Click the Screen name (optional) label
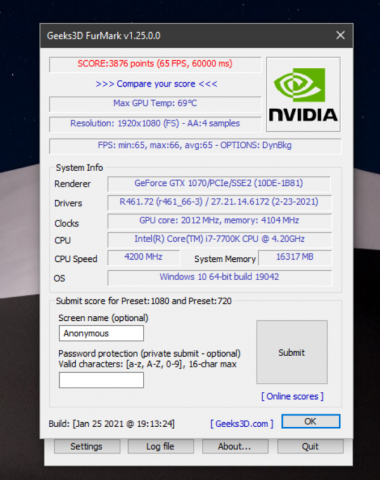 tap(103, 318)
